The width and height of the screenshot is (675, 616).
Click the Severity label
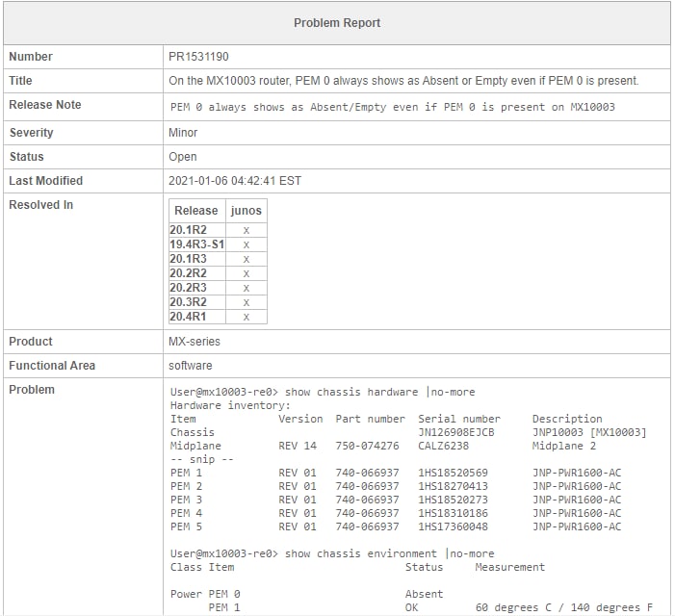coord(31,133)
